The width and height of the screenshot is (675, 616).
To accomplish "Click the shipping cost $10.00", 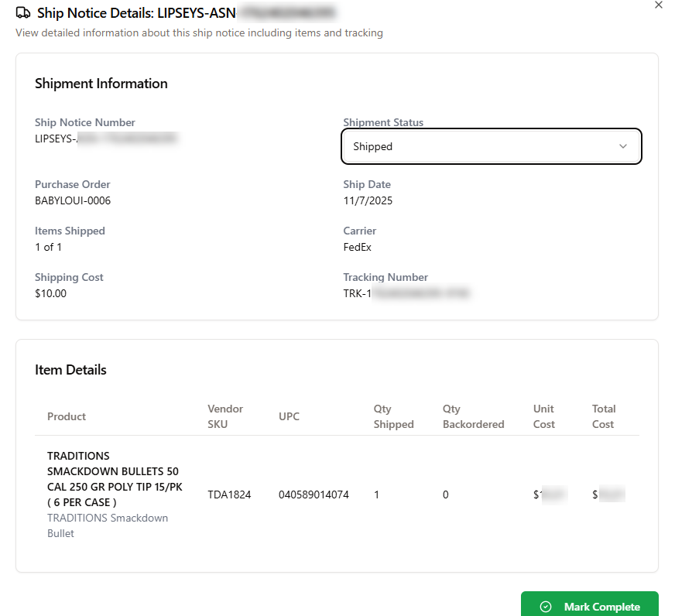I will tap(51, 293).
